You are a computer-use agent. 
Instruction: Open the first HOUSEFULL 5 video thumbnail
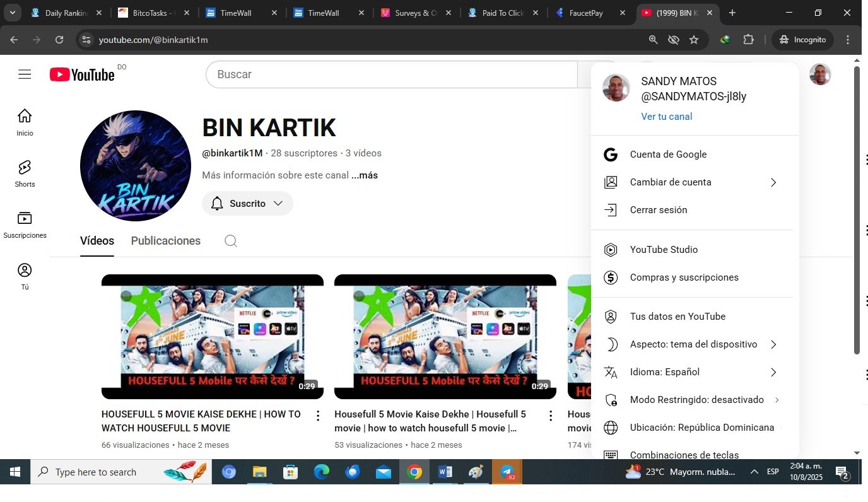[x=213, y=337]
